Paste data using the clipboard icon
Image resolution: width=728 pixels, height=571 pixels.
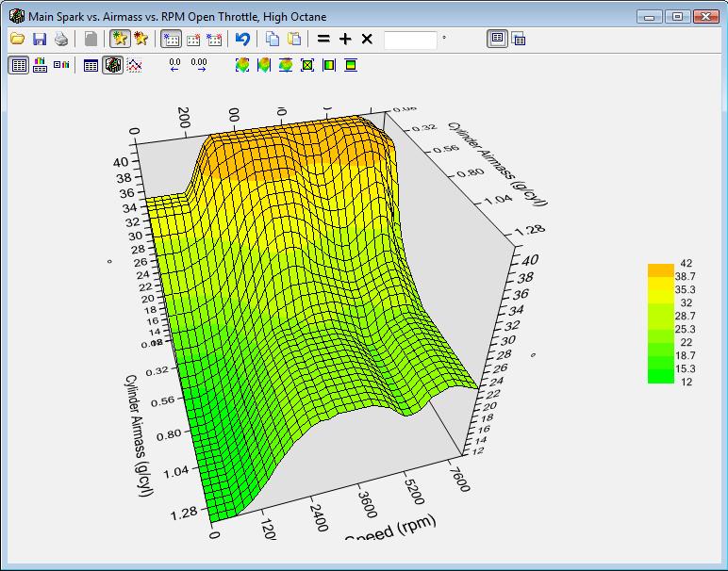pyautogui.click(x=294, y=39)
